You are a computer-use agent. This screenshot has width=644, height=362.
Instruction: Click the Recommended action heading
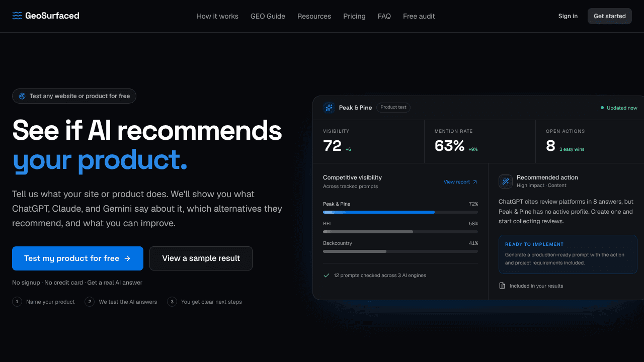point(547,177)
